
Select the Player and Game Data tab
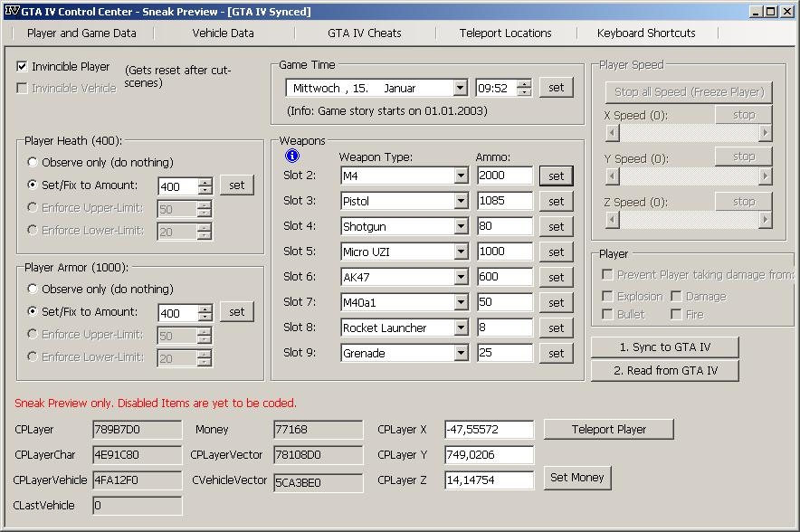pos(81,33)
